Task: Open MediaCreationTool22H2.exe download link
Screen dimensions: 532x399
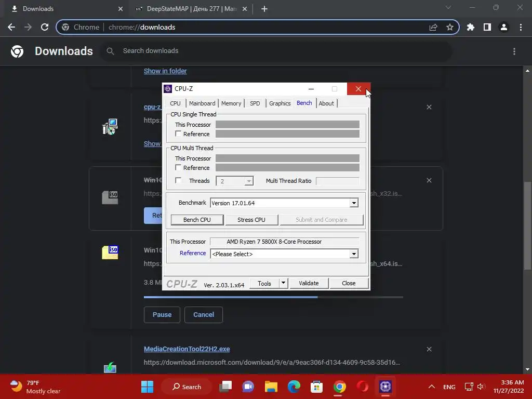Action: pyautogui.click(x=187, y=349)
